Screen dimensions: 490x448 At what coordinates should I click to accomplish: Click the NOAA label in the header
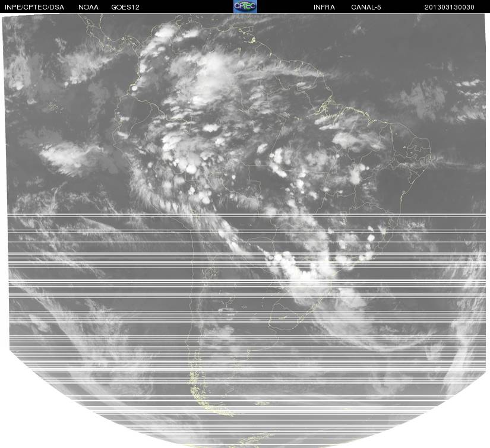click(x=88, y=7)
